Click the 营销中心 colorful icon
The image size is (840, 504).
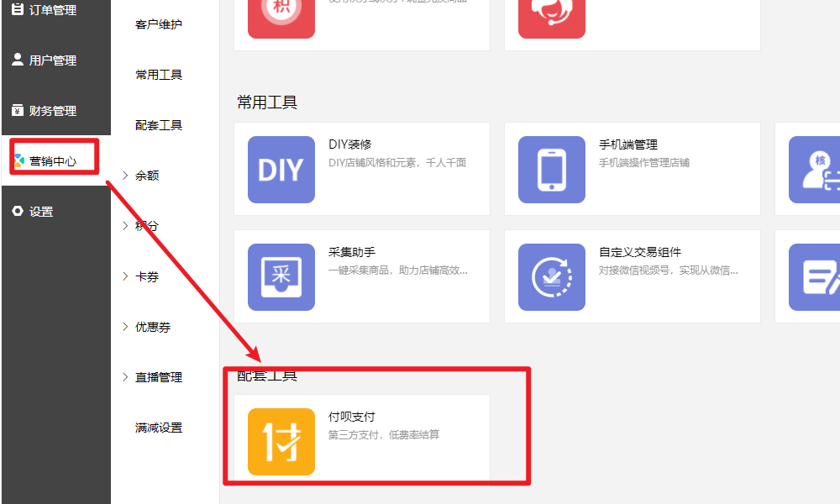click(x=18, y=160)
